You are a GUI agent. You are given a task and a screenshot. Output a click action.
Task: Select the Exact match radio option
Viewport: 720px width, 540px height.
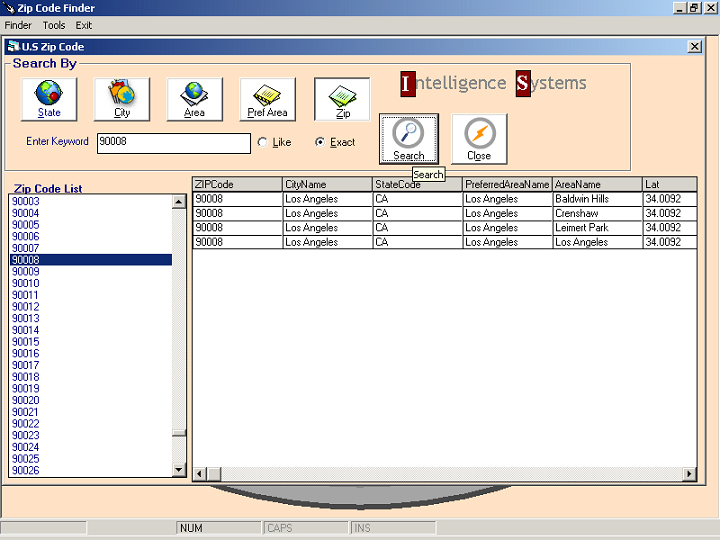point(320,142)
